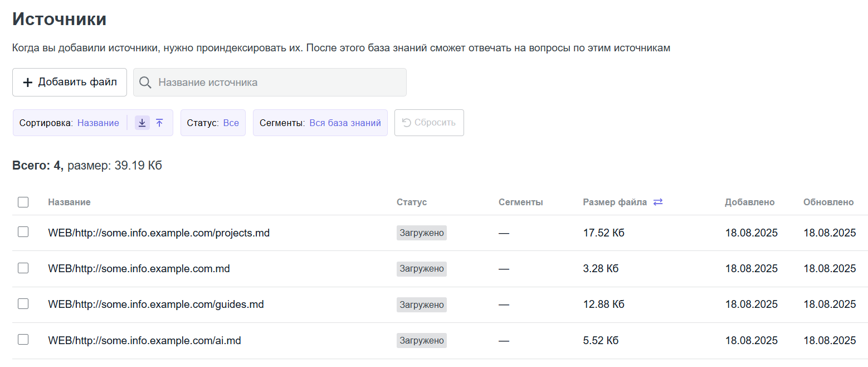
Task: Click the Загружено status badge for ai.md
Action: click(421, 340)
